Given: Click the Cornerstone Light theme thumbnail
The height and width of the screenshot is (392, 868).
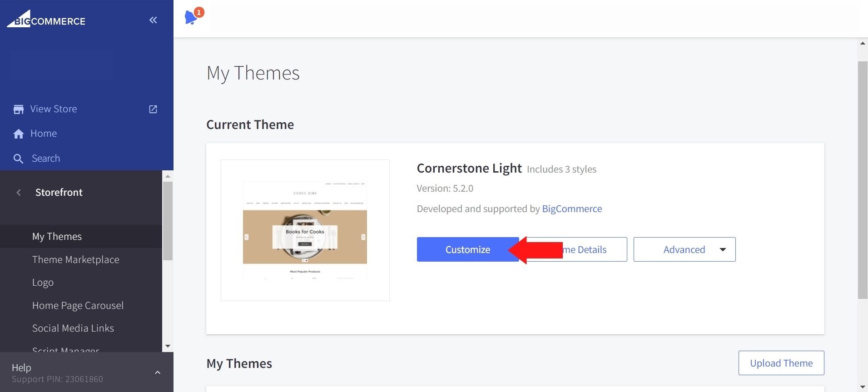Looking at the screenshot, I should 305,230.
